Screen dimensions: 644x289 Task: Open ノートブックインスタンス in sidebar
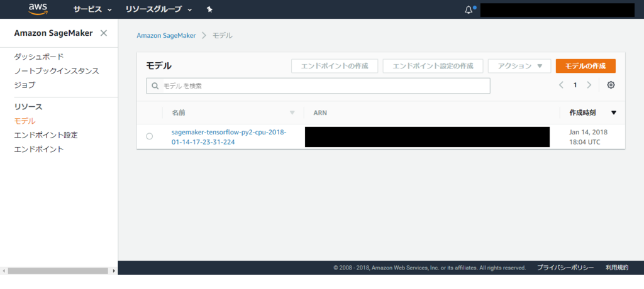(x=57, y=71)
